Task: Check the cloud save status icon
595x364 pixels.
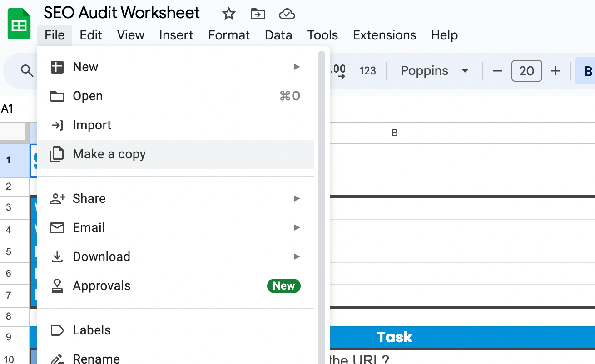Action: tap(287, 14)
